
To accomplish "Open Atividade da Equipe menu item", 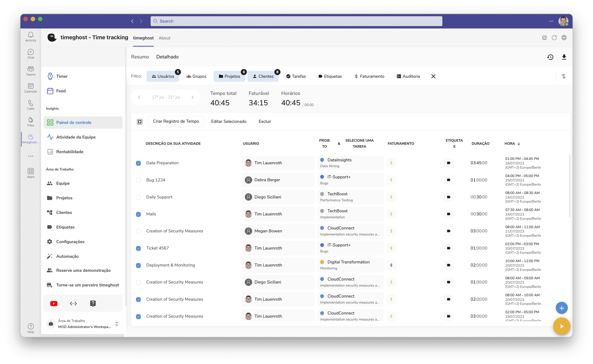I will (83, 137).
